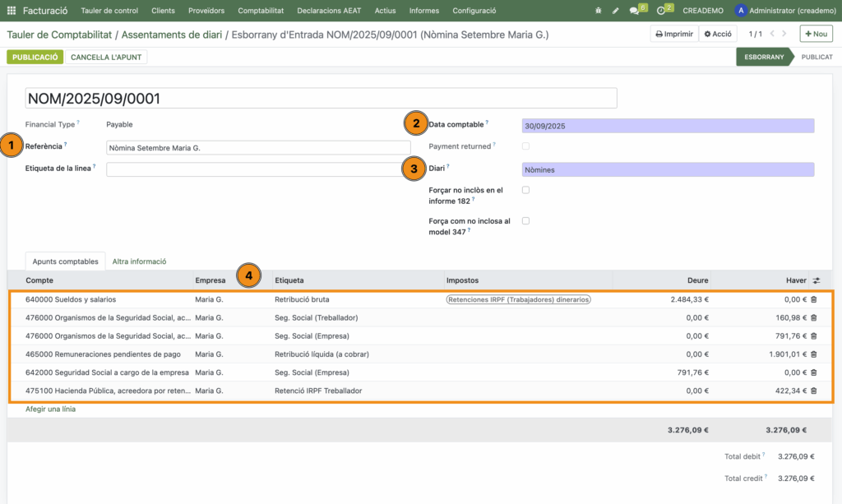Expand the Imprimir print menu
This screenshot has width=842, height=504.
tap(673, 35)
